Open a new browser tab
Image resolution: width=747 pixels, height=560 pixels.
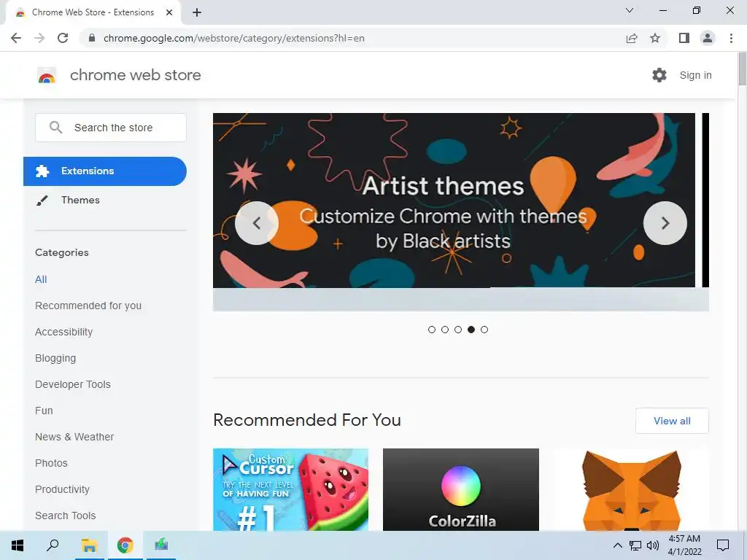(197, 13)
